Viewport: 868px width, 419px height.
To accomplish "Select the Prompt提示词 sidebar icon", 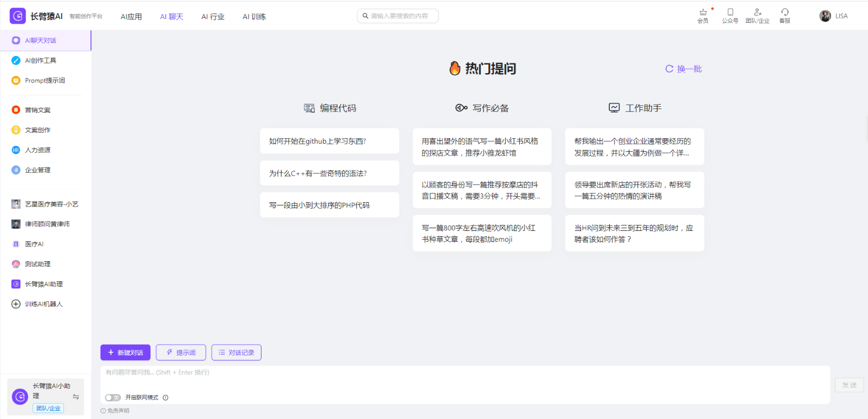I will point(16,81).
